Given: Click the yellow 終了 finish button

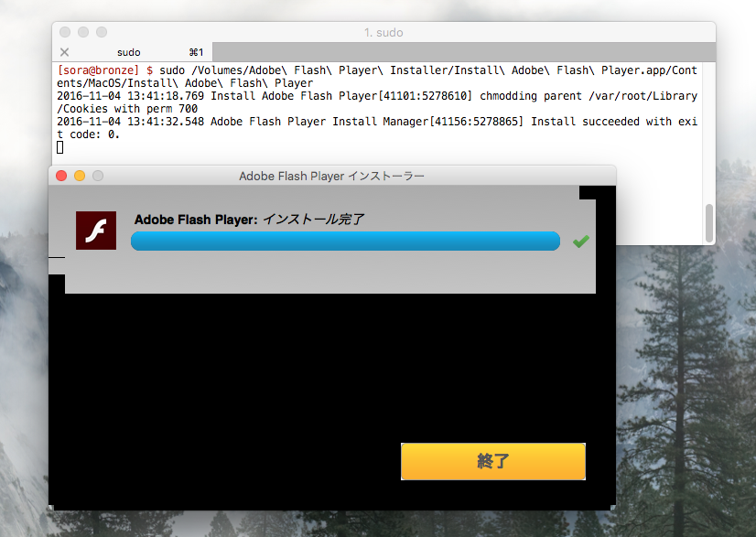Looking at the screenshot, I should (x=492, y=461).
